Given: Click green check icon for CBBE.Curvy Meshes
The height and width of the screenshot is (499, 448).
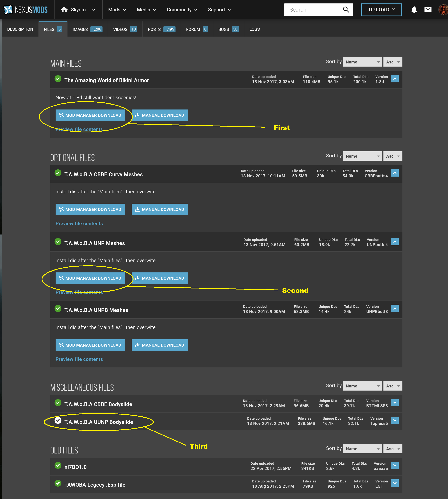Looking at the screenshot, I should 58,173.
